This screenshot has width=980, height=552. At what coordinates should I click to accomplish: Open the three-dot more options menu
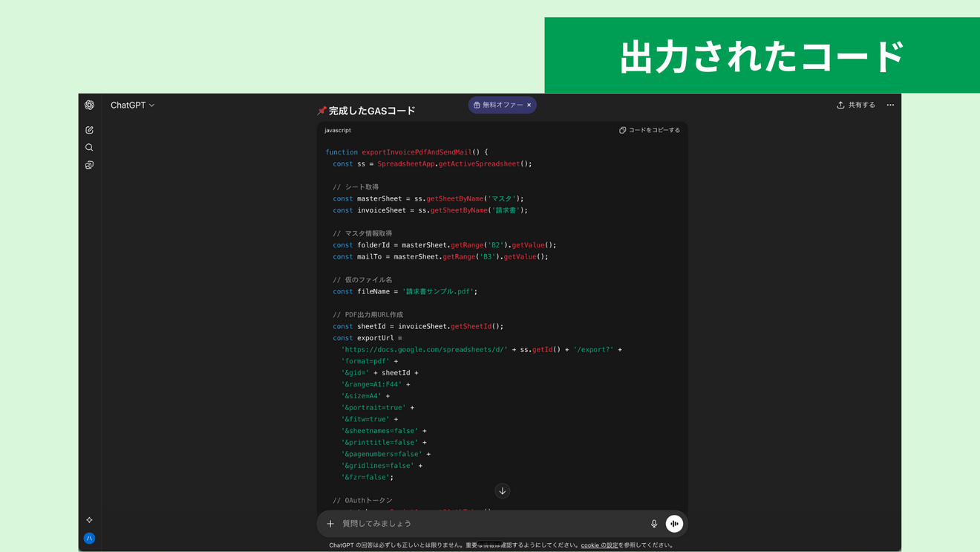click(x=890, y=105)
